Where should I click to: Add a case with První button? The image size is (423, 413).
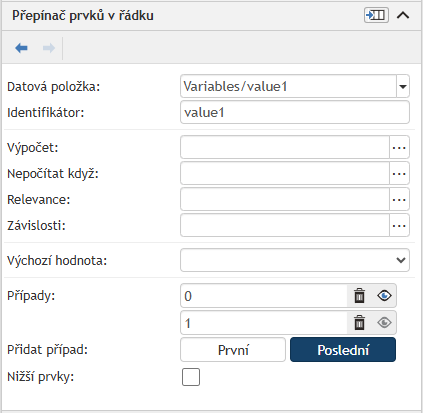click(x=233, y=350)
